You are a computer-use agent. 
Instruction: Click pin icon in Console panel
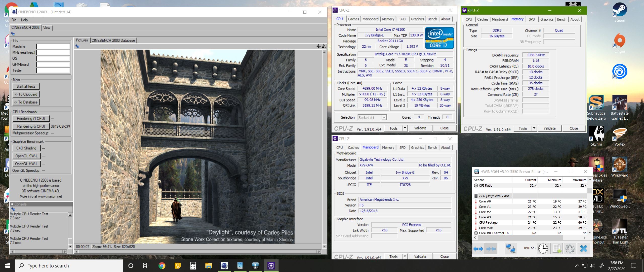[x=13, y=209]
